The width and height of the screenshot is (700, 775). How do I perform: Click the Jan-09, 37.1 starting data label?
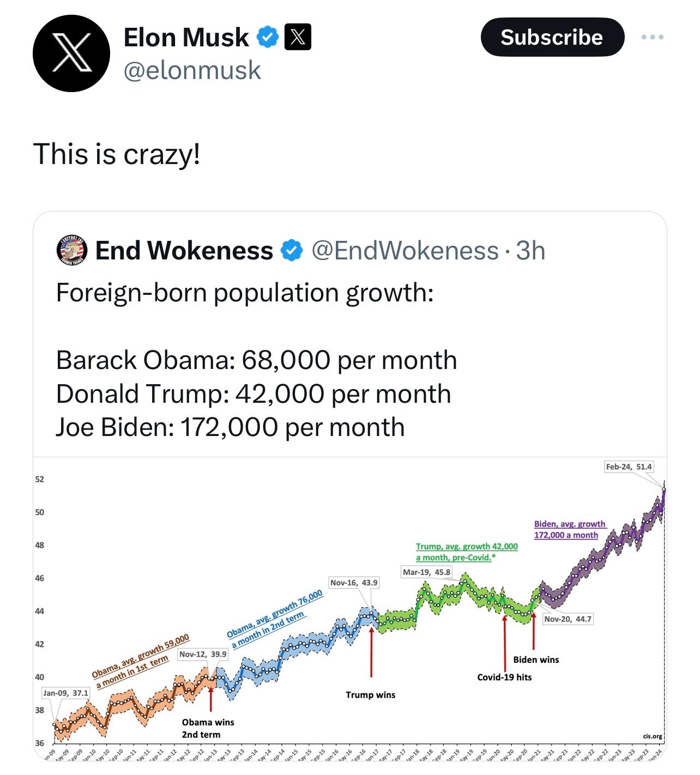point(65,693)
